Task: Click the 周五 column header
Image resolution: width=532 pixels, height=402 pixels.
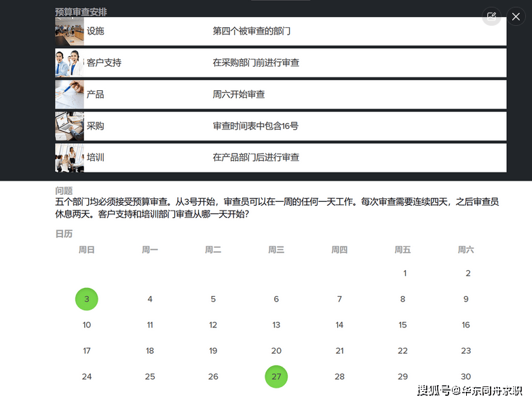Action: point(403,250)
